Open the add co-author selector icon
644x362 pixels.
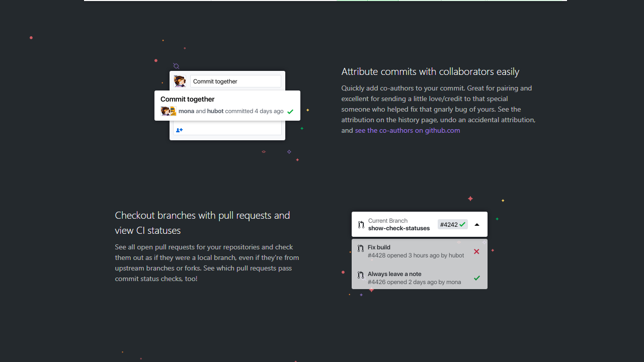click(180, 130)
